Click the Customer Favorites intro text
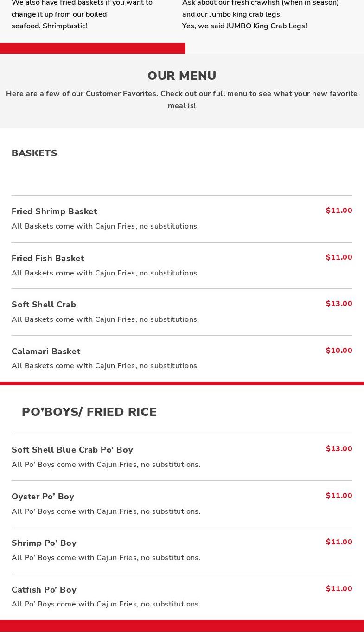This screenshot has width=364, height=632. coord(182,99)
